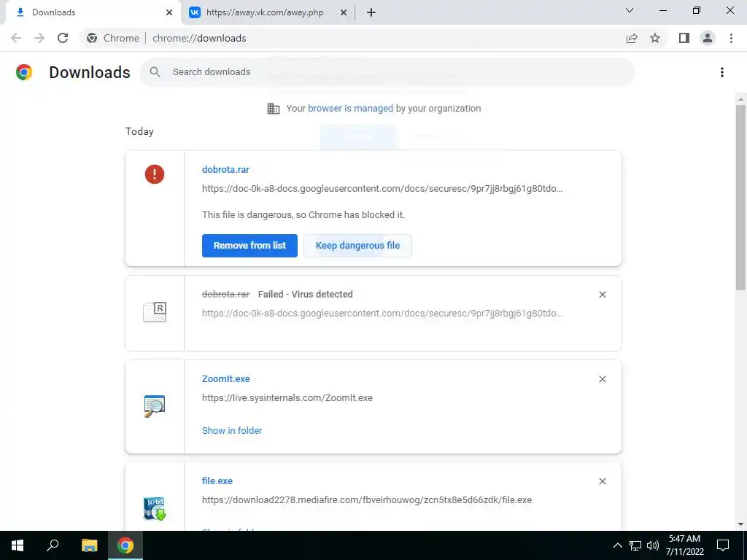Reload the downloads page
The height and width of the screenshot is (560, 747).
click(63, 38)
